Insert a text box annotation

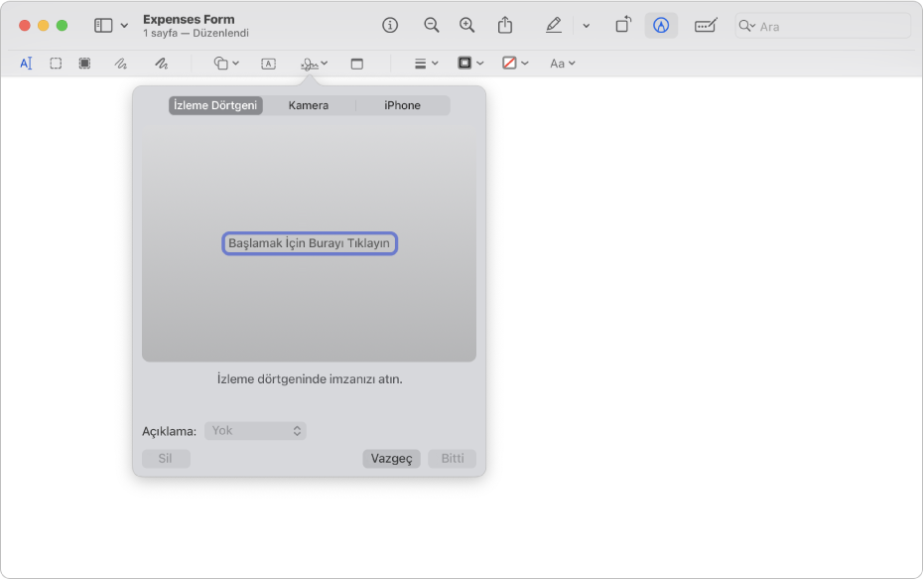click(268, 64)
